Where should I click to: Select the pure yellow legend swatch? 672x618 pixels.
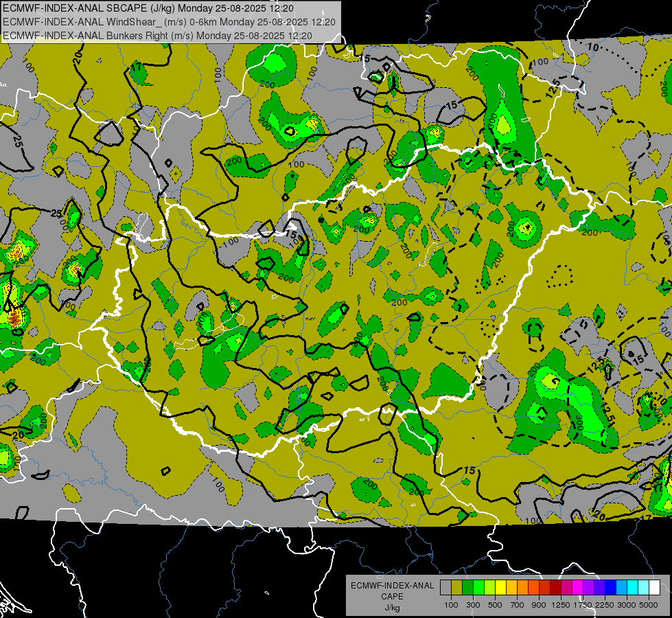click(500, 587)
